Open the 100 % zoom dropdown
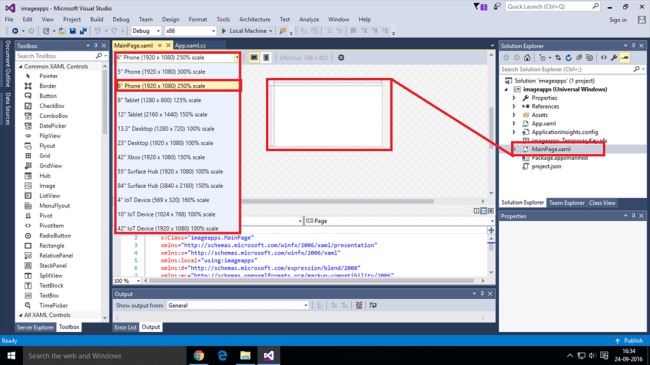 coord(138,281)
